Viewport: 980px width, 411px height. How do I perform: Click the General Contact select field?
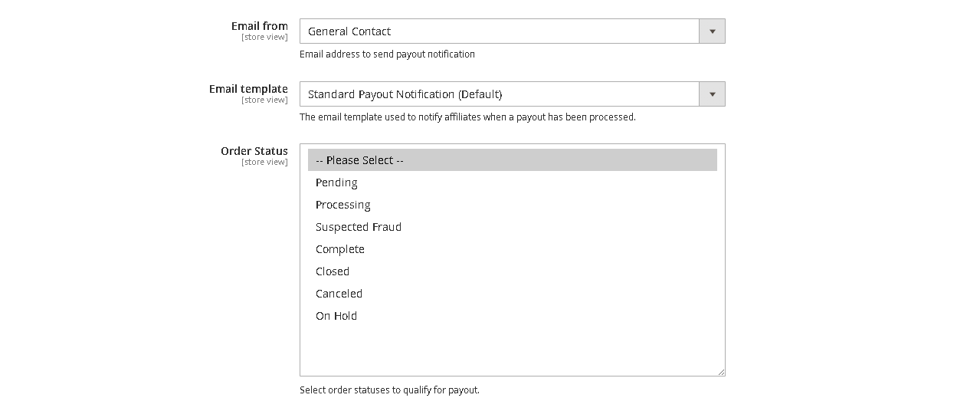click(x=499, y=31)
